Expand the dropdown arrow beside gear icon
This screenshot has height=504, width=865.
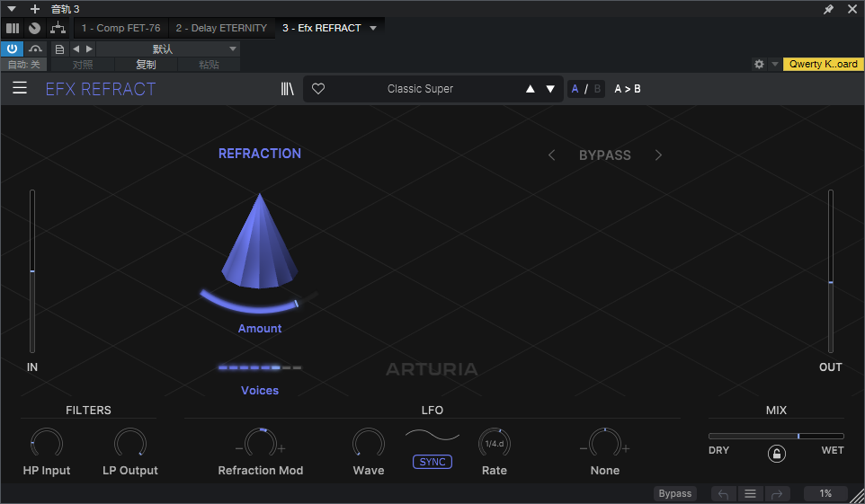pyautogui.click(x=774, y=64)
